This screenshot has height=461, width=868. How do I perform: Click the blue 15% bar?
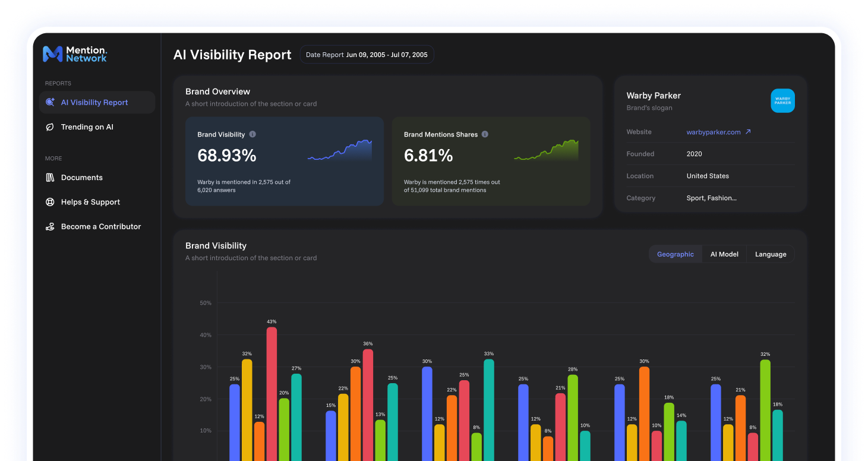[331, 436]
